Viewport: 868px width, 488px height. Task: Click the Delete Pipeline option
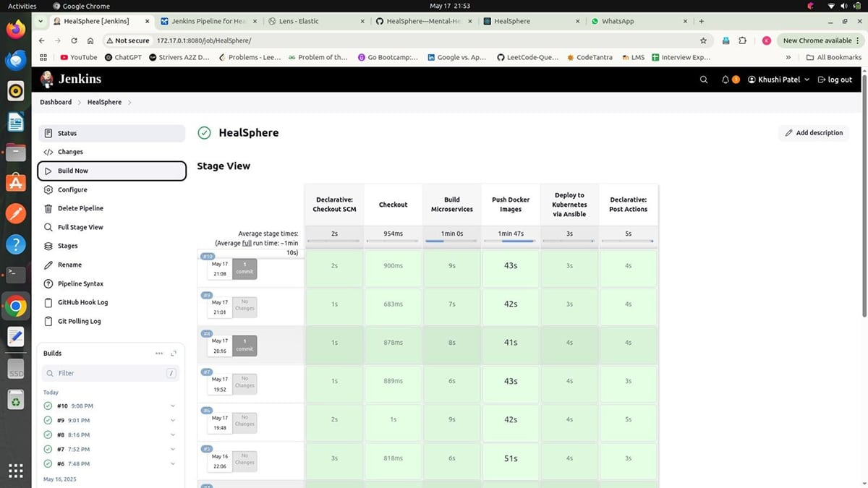point(82,208)
